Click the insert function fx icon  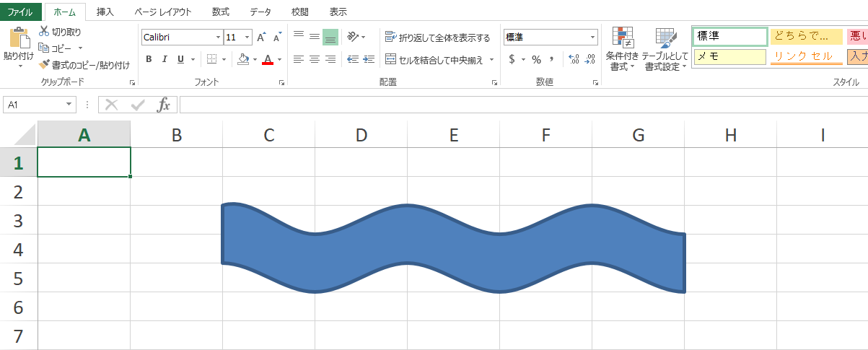[164, 105]
